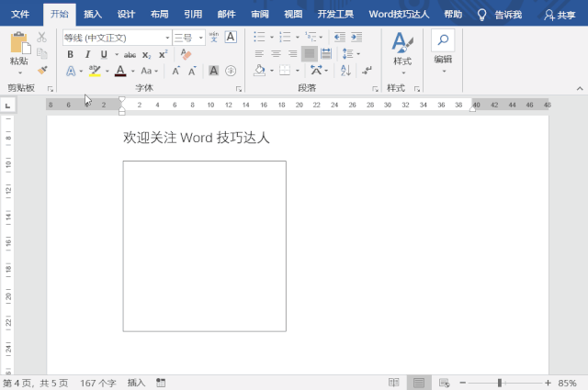588x390 pixels.
Task: Open the Word技巧达人 tab
Action: tap(399, 15)
